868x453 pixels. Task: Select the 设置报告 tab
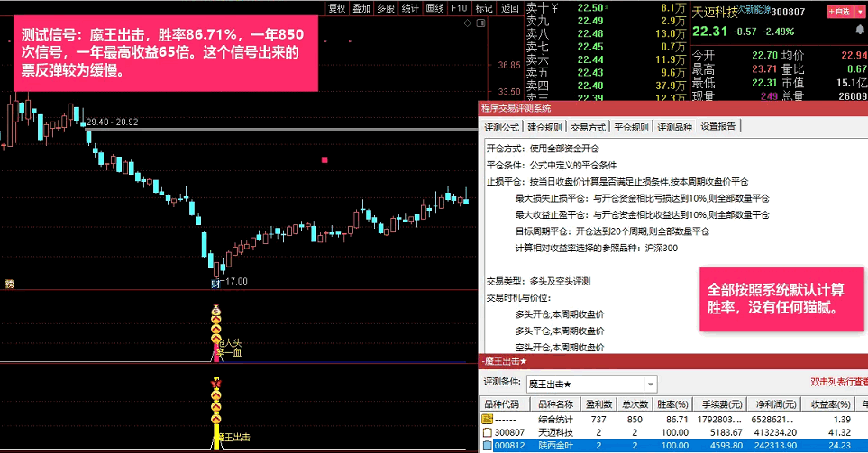[718, 126]
